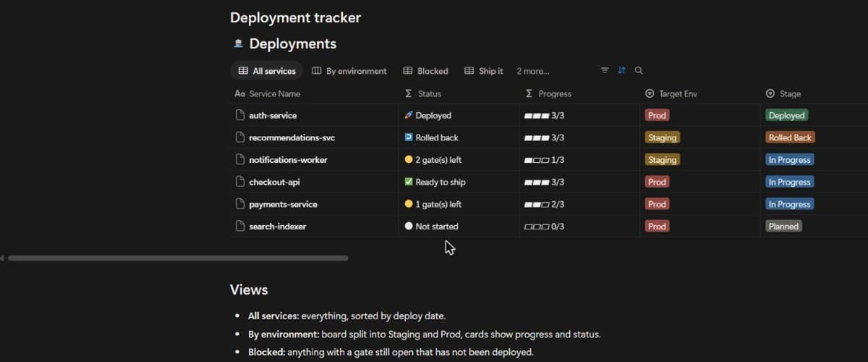Click auth-service progress bar 3/3
This screenshot has width=868, height=362.
[x=545, y=115]
